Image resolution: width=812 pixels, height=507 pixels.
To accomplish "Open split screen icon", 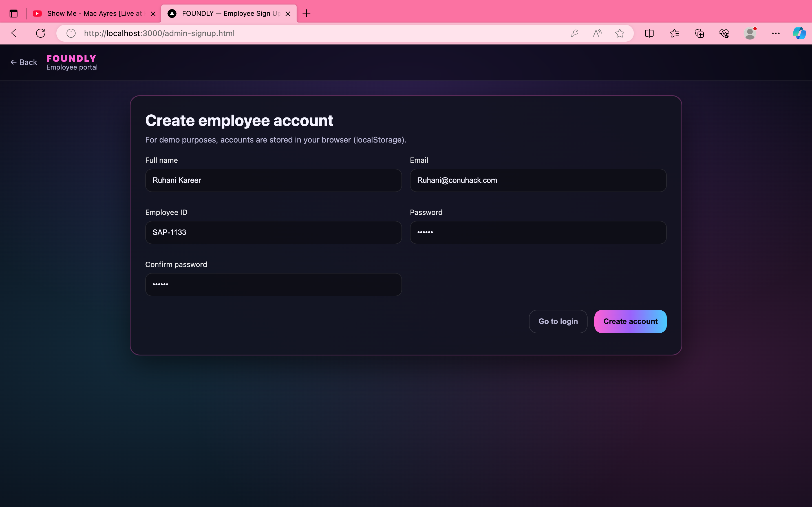I will tap(649, 33).
